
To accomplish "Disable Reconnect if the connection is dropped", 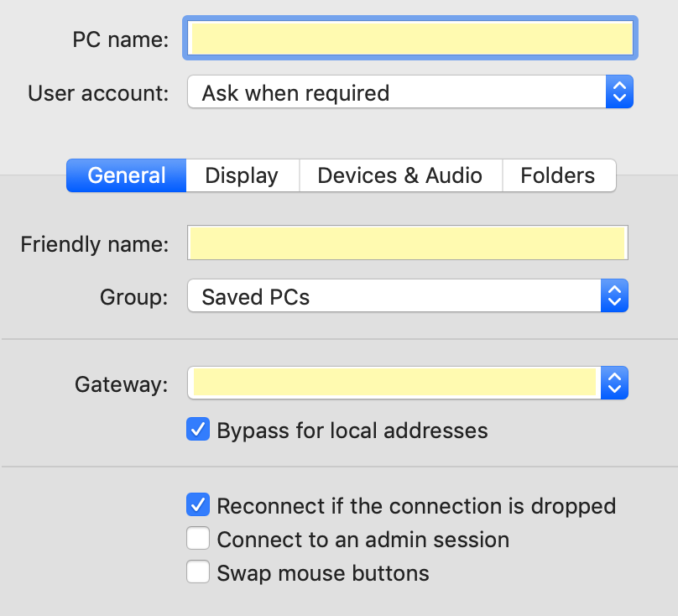I will 198,504.
